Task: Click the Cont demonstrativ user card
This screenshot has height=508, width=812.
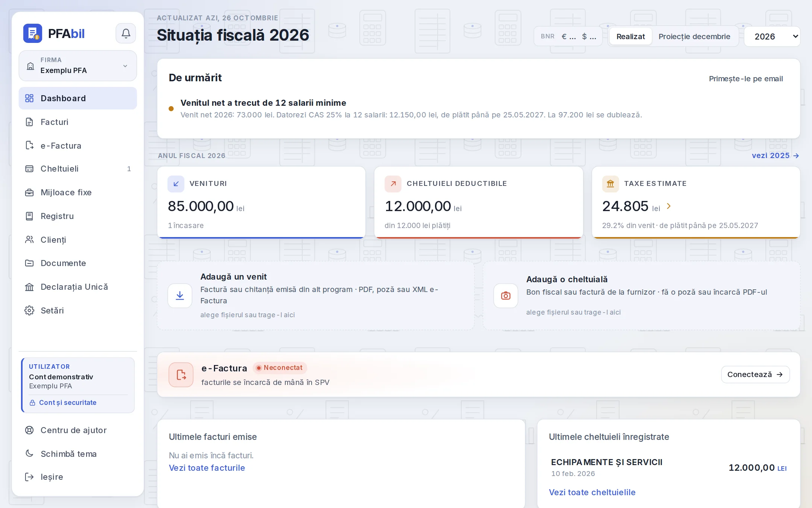Action: 78,385
